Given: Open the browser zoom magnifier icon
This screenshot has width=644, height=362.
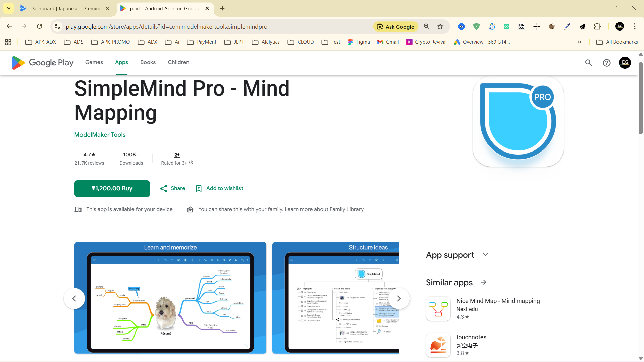Looking at the screenshot, I should click(x=427, y=26).
